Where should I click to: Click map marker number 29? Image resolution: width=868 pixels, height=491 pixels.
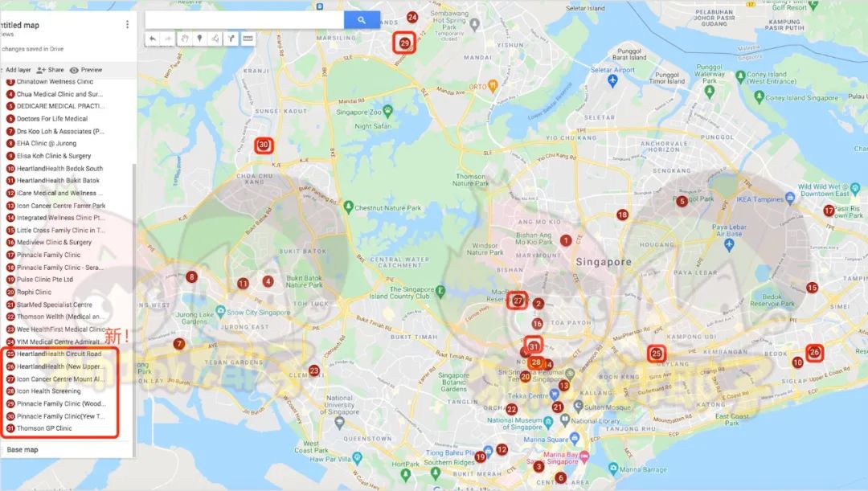pos(404,43)
